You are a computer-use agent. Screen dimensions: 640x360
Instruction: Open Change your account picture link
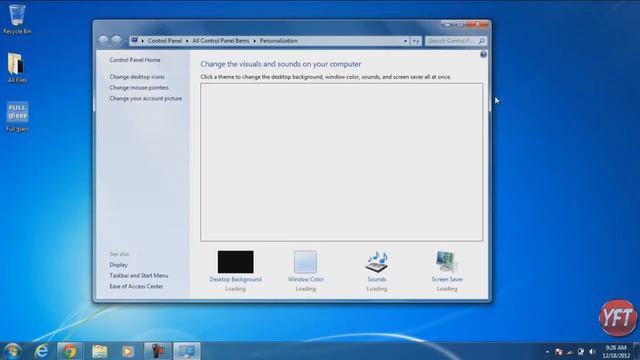click(x=146, y=98)
